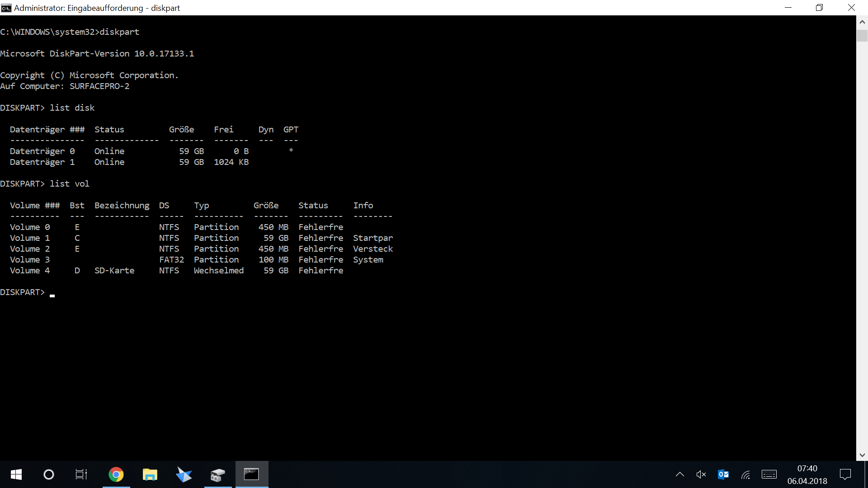Open the Outlook tray icon
Viewport: 868px width, 488px height.
[x=723, y=474]
